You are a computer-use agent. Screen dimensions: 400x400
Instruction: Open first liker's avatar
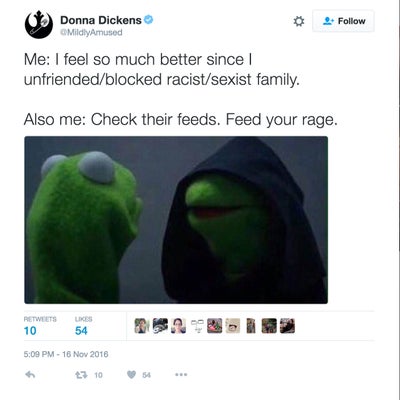tap(142, 326)
